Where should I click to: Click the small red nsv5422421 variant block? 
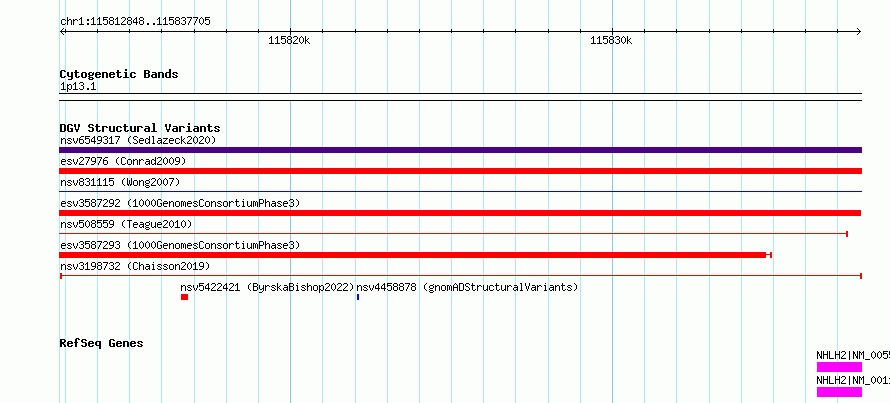(x=184, y=297)
